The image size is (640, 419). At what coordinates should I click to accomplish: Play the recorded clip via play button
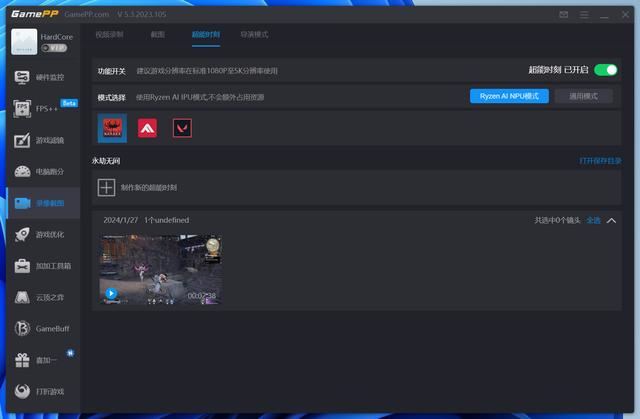[111, 294]
